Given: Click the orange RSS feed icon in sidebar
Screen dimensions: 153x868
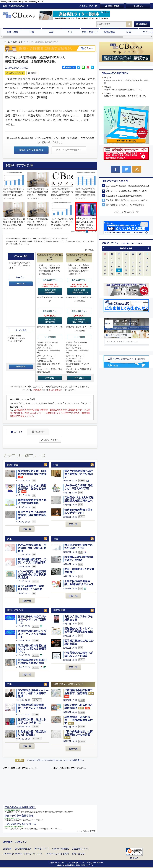Looking at the screenshot, I should click(137, 169).
